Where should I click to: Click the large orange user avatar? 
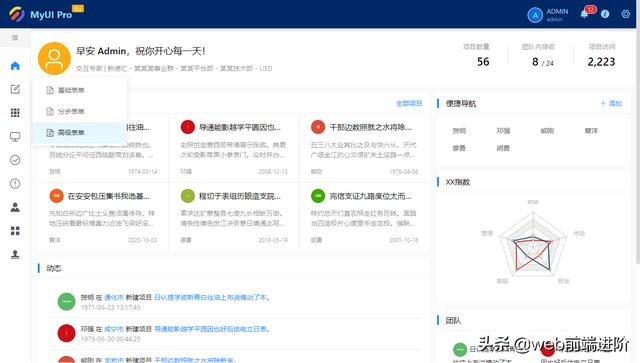pos(54,58)
